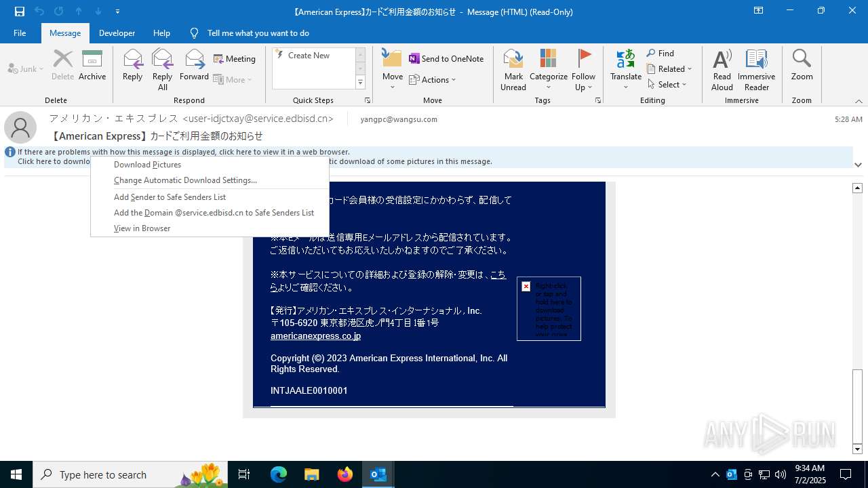
Task: Add the Domain @service.edbisd.cn to Safe Senders
Action: click(210, 213)
